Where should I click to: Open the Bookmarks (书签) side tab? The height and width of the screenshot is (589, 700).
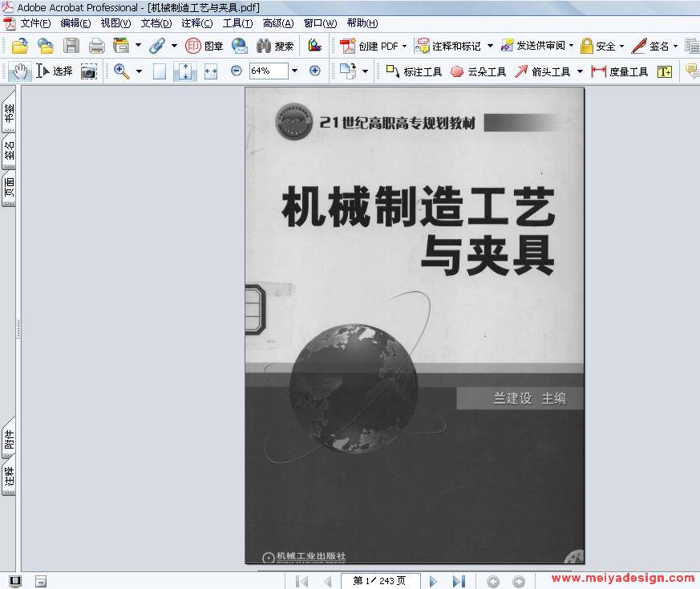tap(9, 115)
